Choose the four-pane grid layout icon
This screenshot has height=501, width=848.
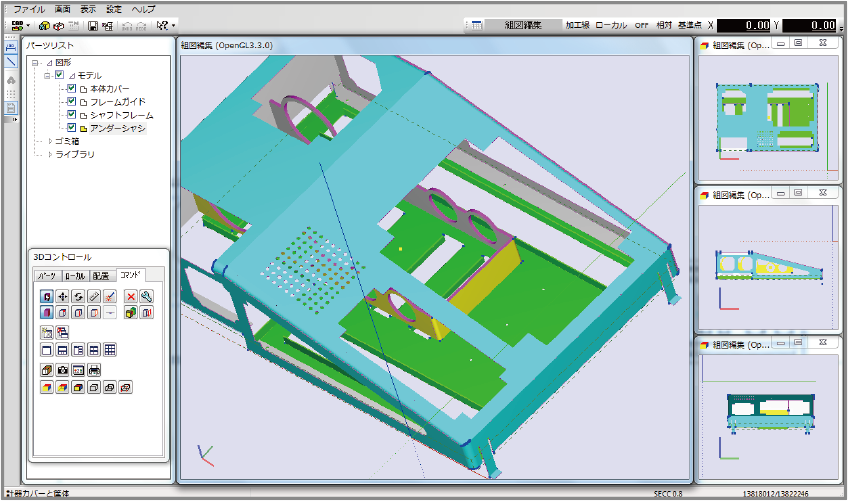click(x=94, y=350)
